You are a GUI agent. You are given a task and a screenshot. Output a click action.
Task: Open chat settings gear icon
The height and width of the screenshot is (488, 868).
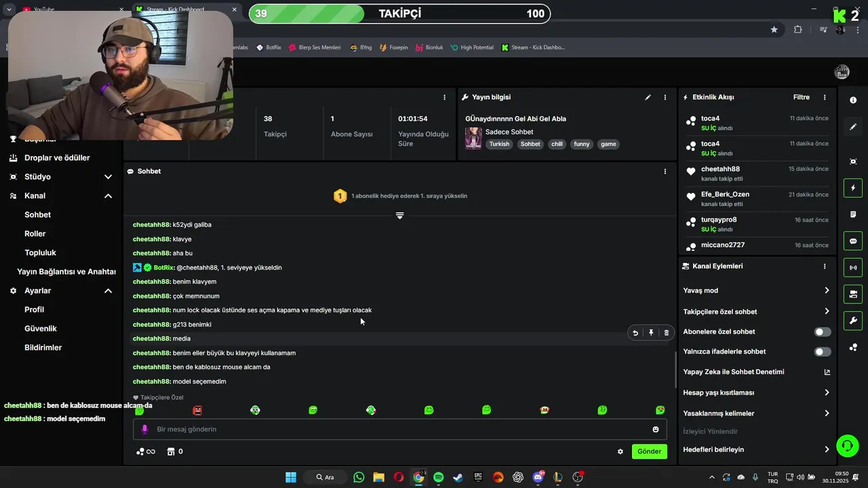(x=620, y=451)
